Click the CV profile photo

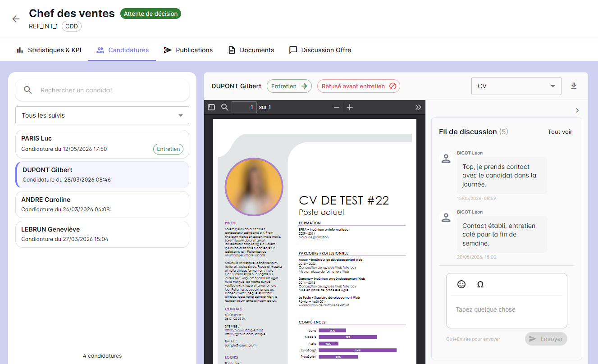point(254,187)
